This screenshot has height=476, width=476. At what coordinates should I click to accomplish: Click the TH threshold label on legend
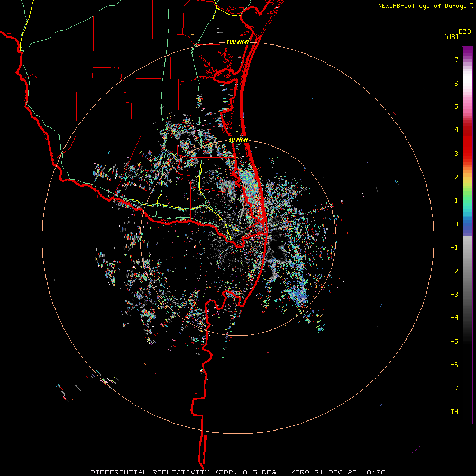[x=454, y=411]
